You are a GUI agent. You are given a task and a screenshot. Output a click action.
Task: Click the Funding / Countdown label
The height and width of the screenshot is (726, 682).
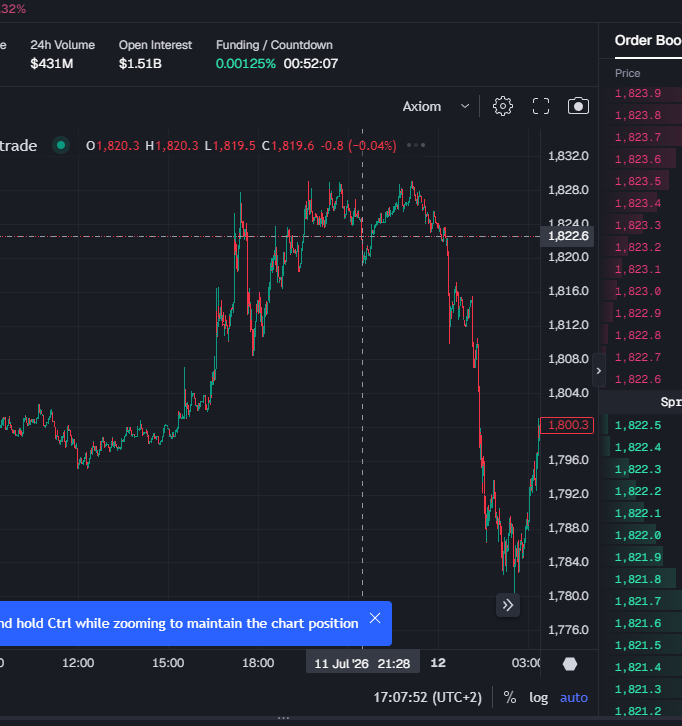(x=274, y=45)
